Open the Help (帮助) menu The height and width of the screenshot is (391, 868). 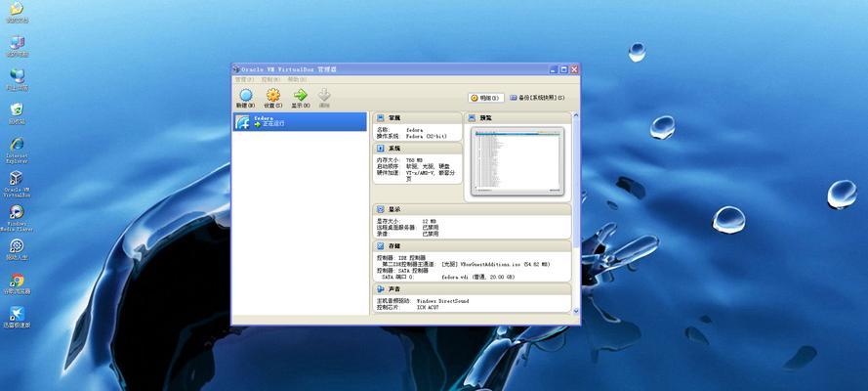pyautogui.click(x=297, y=80)
